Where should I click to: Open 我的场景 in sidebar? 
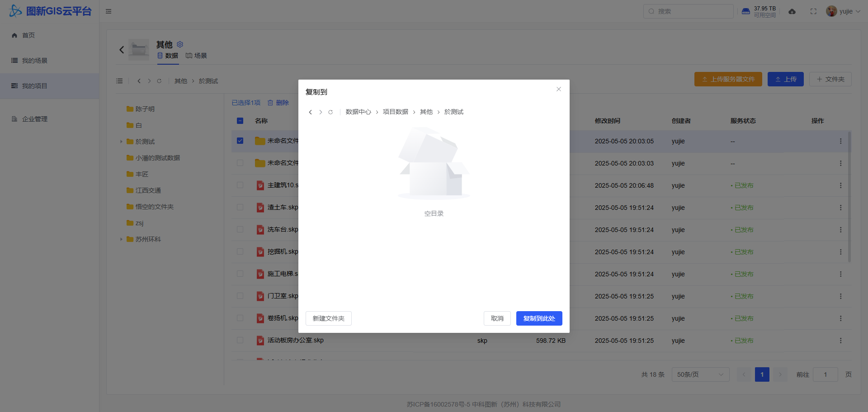49,61
